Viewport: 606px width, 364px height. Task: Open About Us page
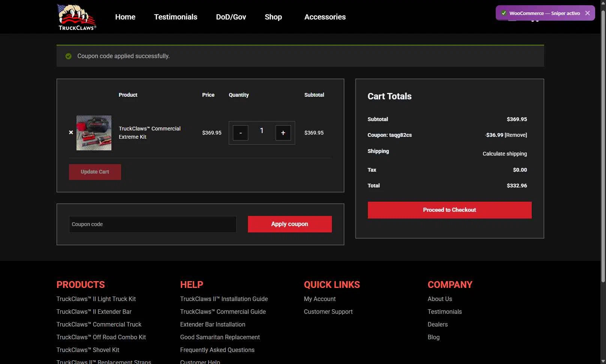[440, 299]
